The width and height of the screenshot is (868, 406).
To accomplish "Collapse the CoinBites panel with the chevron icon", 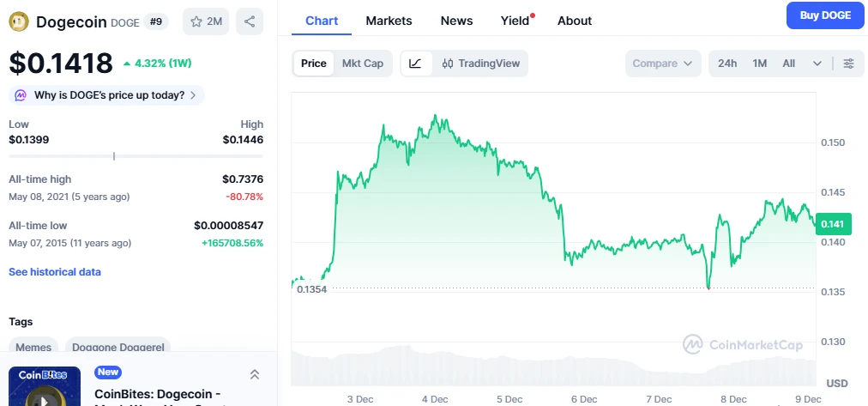I will pos(255,374).
